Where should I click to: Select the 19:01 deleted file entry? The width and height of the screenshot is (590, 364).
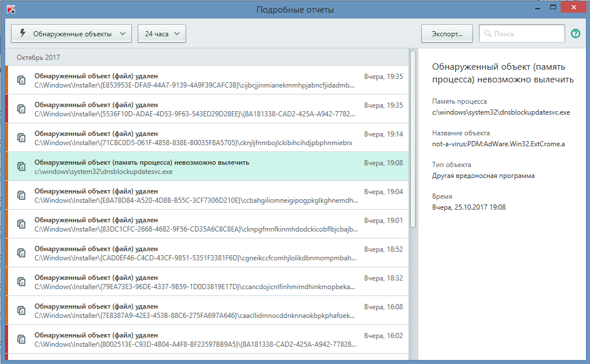196,225
